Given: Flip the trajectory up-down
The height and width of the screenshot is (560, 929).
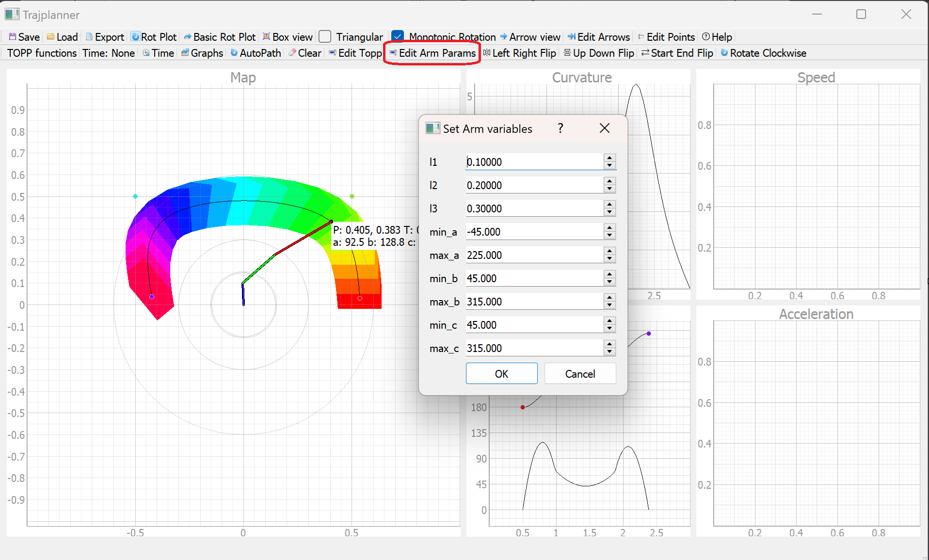Looking at the screenshot, I should 599,53.
